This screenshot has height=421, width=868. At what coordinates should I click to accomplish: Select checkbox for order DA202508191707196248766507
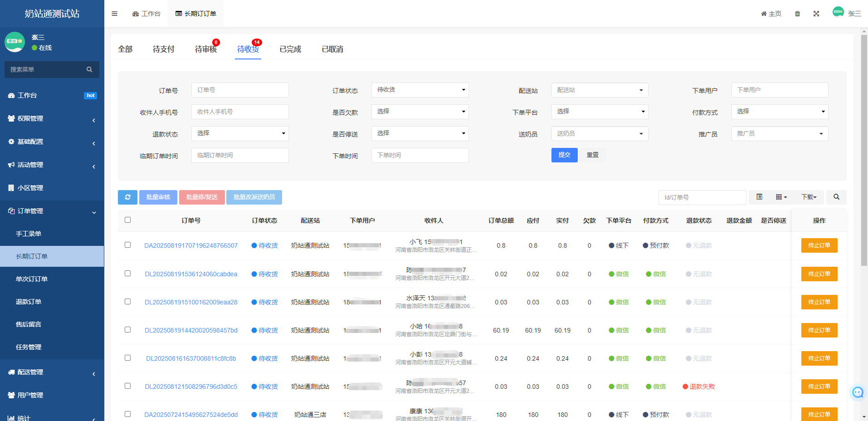pyautogui.click(x=127, y=245)
